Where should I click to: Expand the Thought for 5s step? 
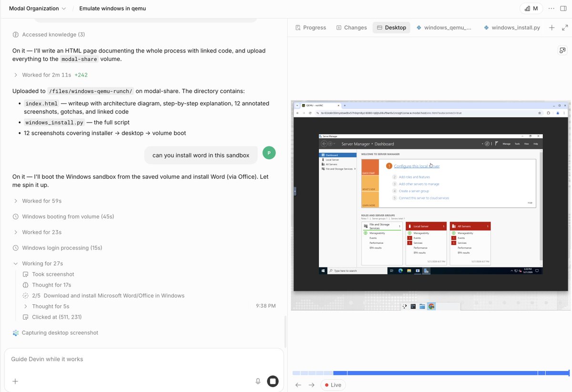click(x=46, y=306)
